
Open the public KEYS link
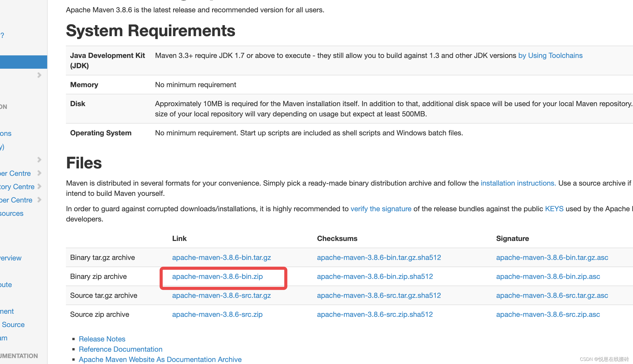554,209
